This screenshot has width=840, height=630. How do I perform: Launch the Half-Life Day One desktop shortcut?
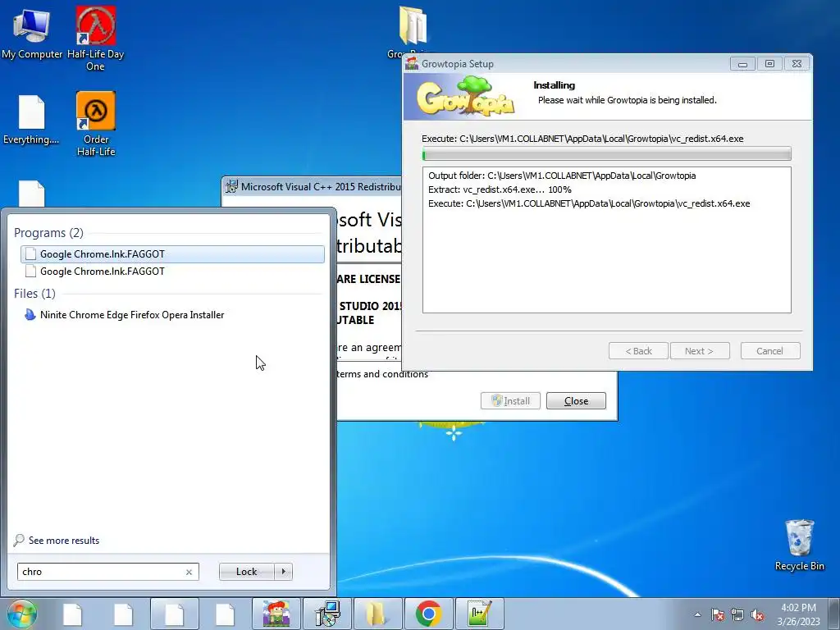(95, 39)
